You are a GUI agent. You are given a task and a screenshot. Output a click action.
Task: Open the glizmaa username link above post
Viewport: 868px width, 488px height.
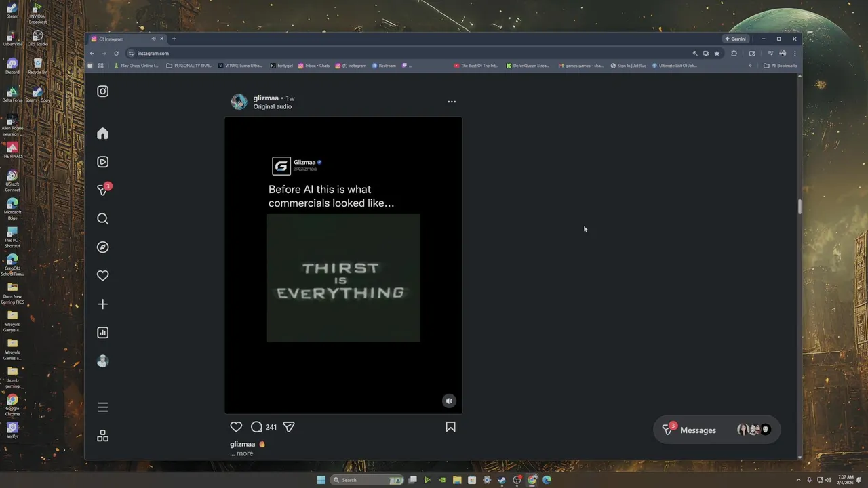[266, 98]
